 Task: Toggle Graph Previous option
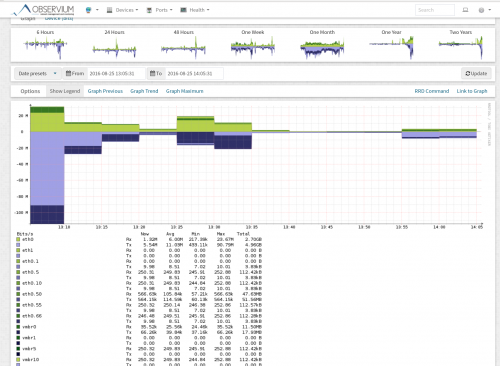point(105,91)
